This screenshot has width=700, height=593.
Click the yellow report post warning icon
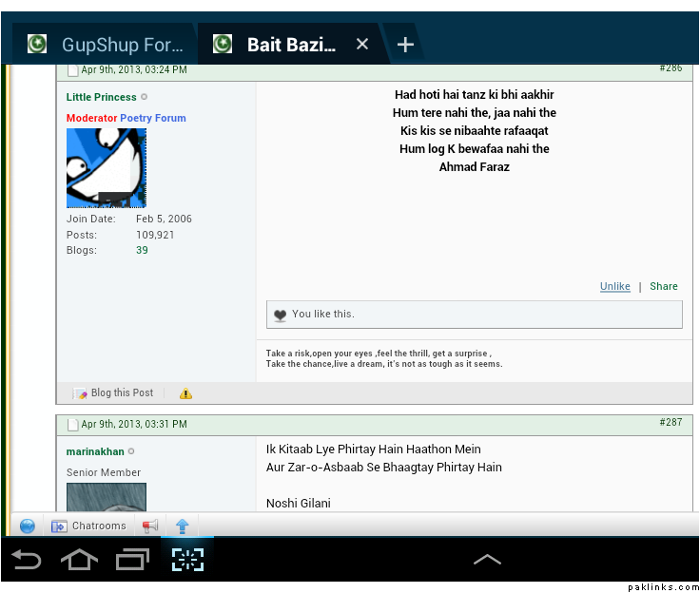tap(185, 393)
